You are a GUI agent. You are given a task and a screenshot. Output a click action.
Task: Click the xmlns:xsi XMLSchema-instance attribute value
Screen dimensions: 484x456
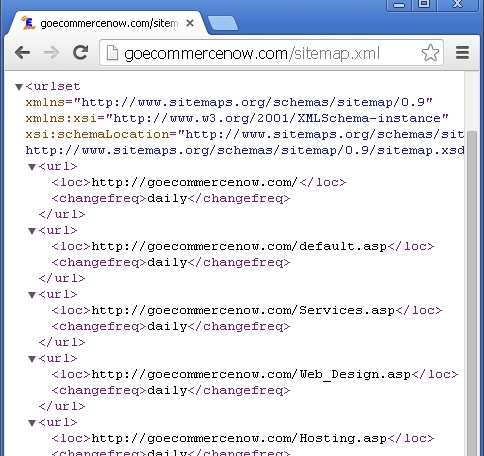277,118
